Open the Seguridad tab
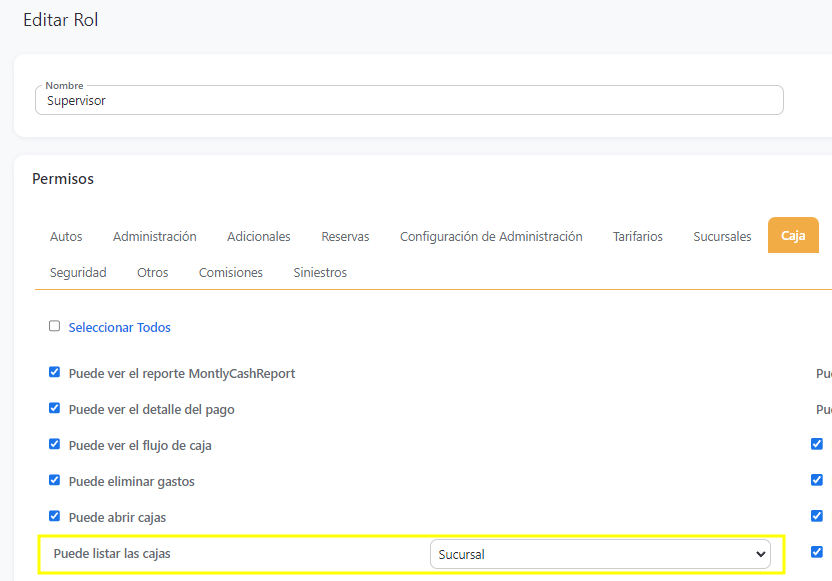 (x=78, y=273)
